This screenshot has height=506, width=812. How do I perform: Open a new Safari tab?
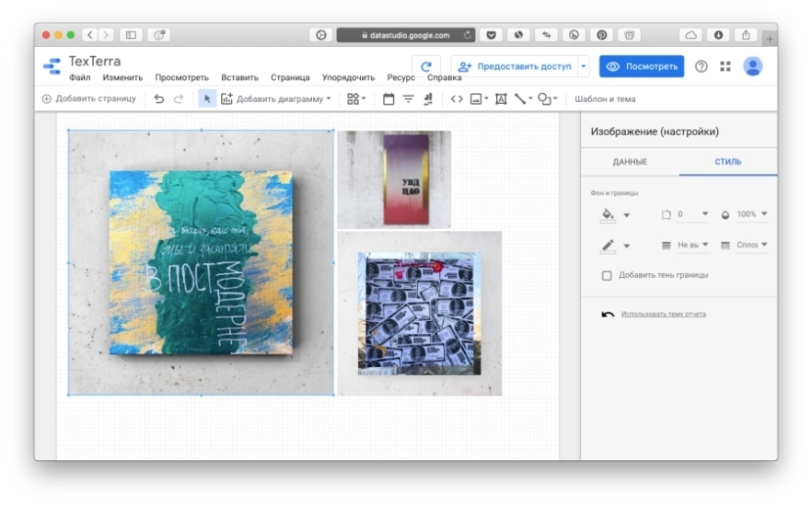[770, 39]
